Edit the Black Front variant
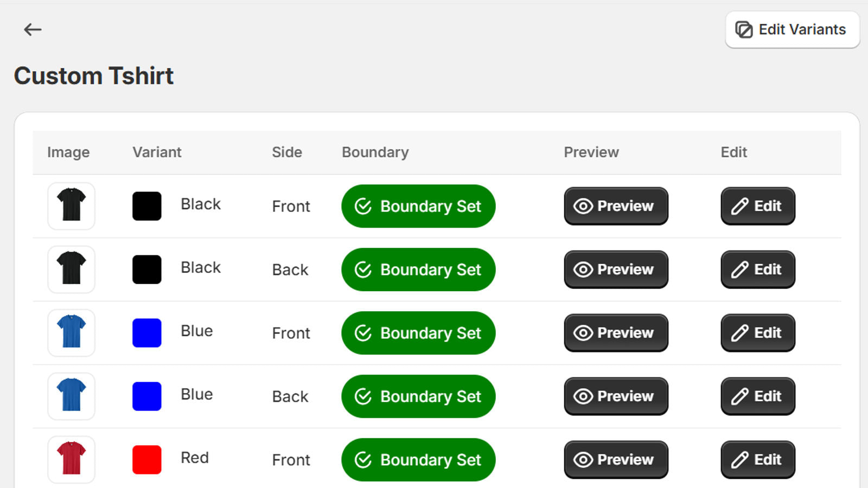This screenshot has height=488, width=868. [x=757, y=206]
